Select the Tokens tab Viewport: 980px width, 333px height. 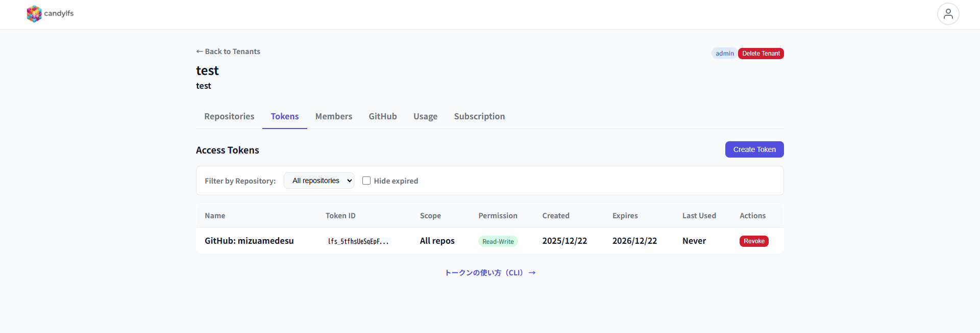click(285, 116)
